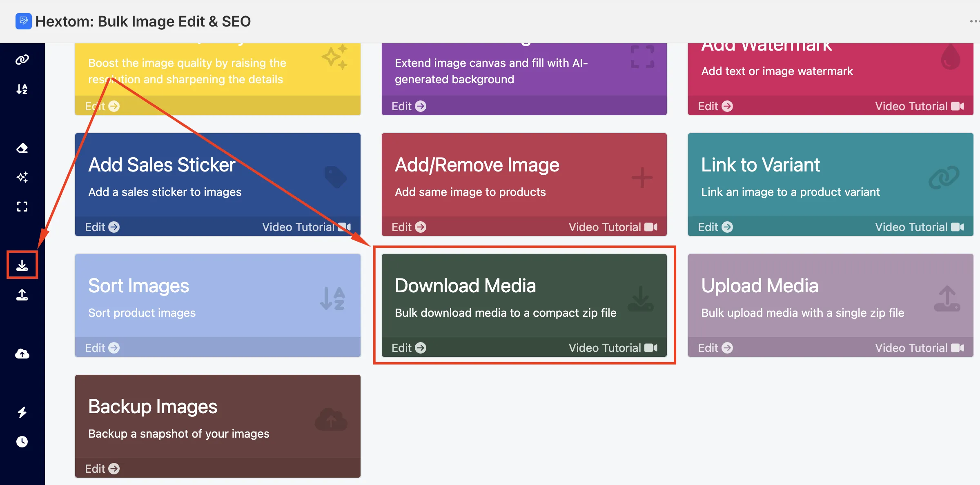Viewport: 980px width, 485px height.
Task: Open the Download Media card title
Action: [465, 286]
